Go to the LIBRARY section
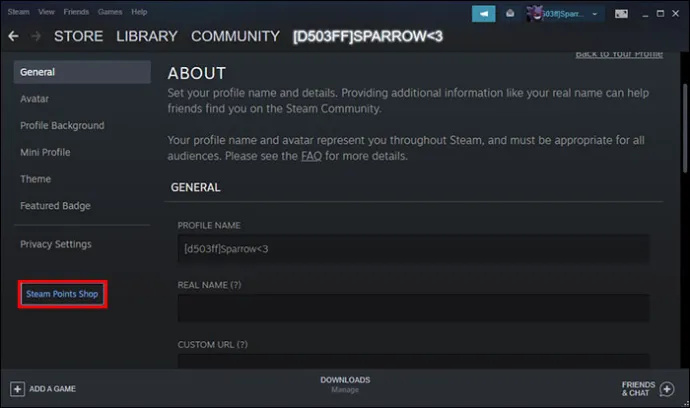Viewport: 690px width, 408px height. pyautogui.click(x=147, y=36)
